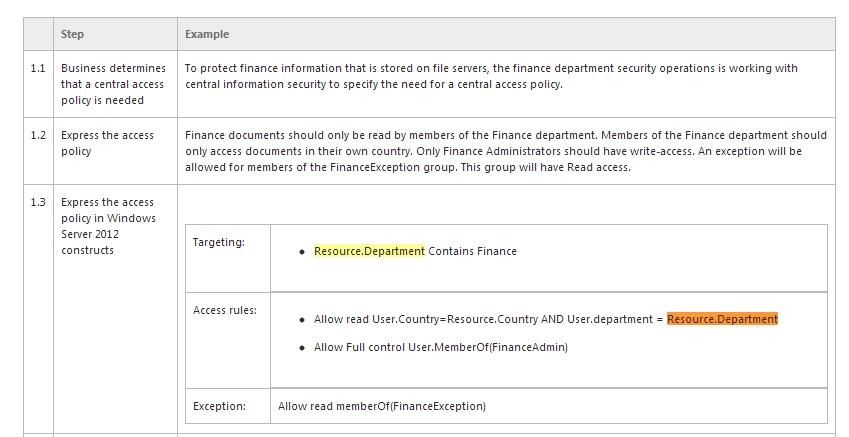The image size is (849, 437).
Task: Click 'Business determines that a central access policy' step
Action: 113,84
